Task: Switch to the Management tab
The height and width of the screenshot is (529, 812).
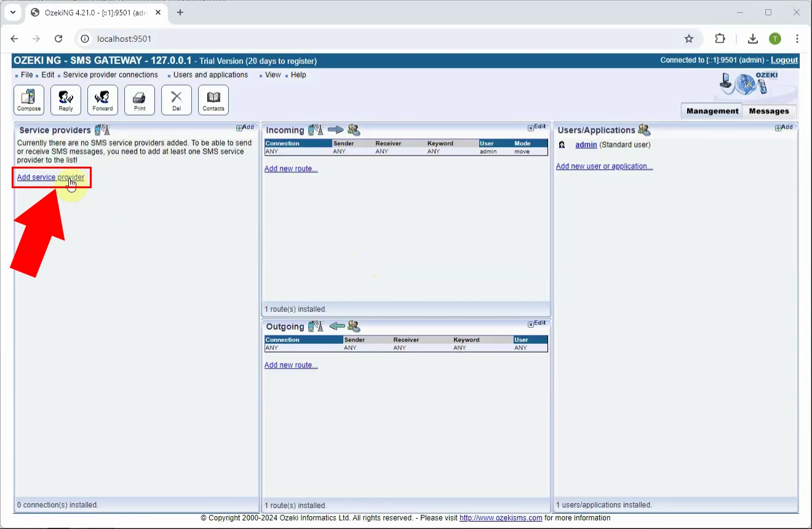Action: (x=712, y=111)
